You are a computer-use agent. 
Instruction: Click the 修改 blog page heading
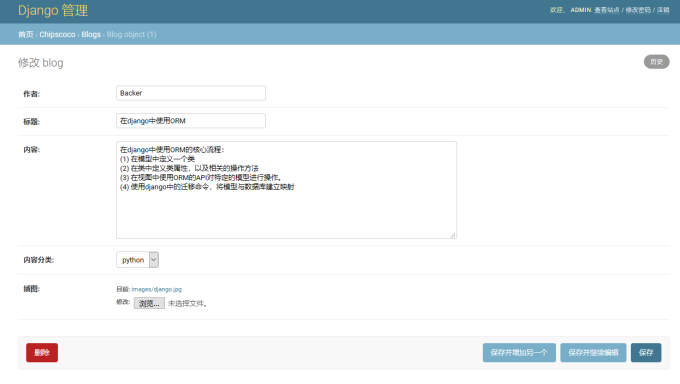[x=41, y=63]
